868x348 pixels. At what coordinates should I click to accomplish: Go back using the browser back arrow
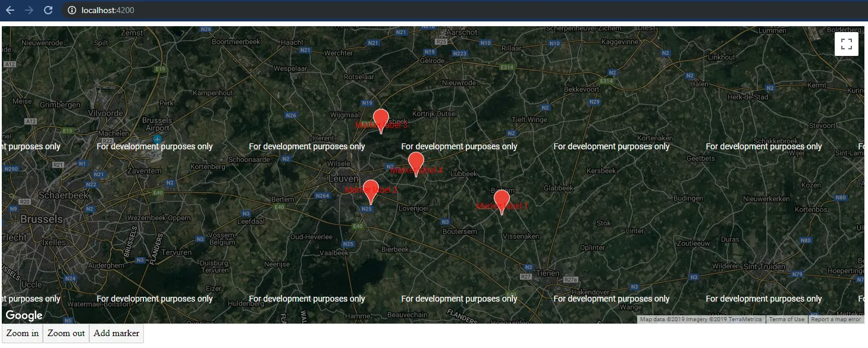[10, 10]
